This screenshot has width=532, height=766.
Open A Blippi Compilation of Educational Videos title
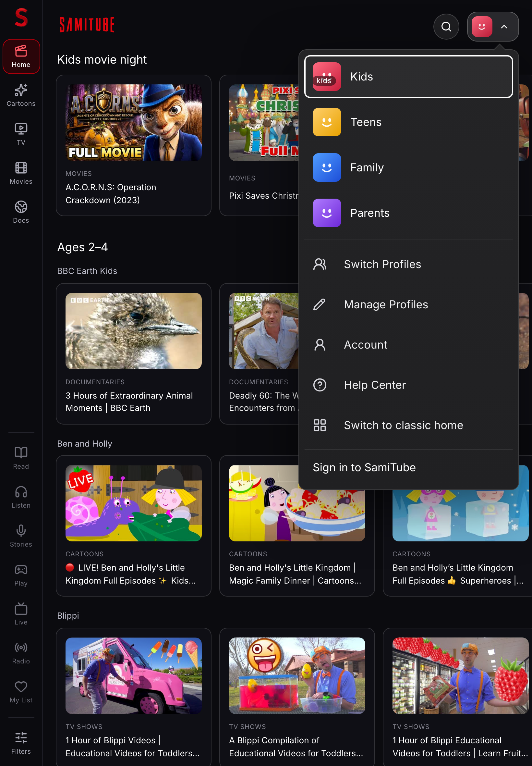(296, 746)
